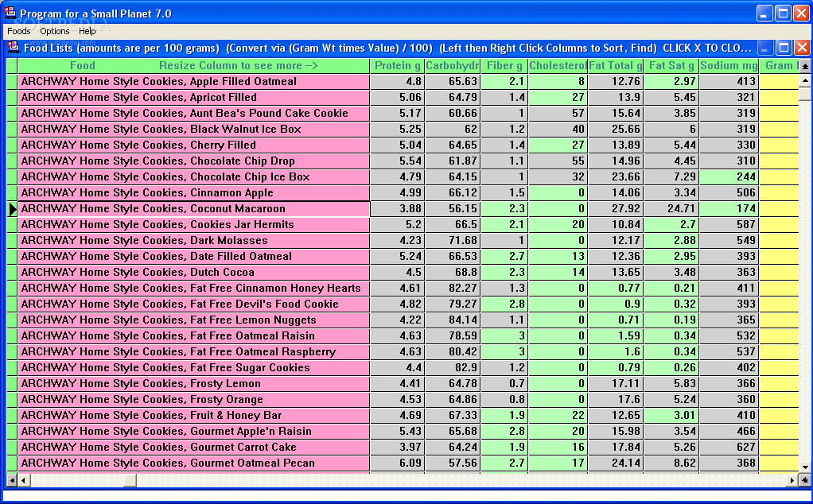Image resolution: width=813 pixels, height=504 pixels.
Task: Select Aunt Bea's Pound Cake Cookie row
Action: point(193,114)
